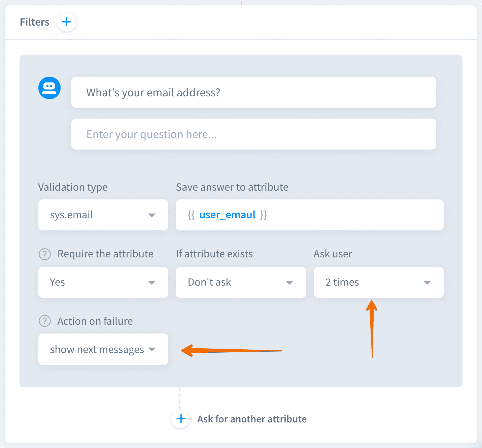482x448 pixels.
Task: Click help icon beside Action on failure
Action: click(45, 321)
